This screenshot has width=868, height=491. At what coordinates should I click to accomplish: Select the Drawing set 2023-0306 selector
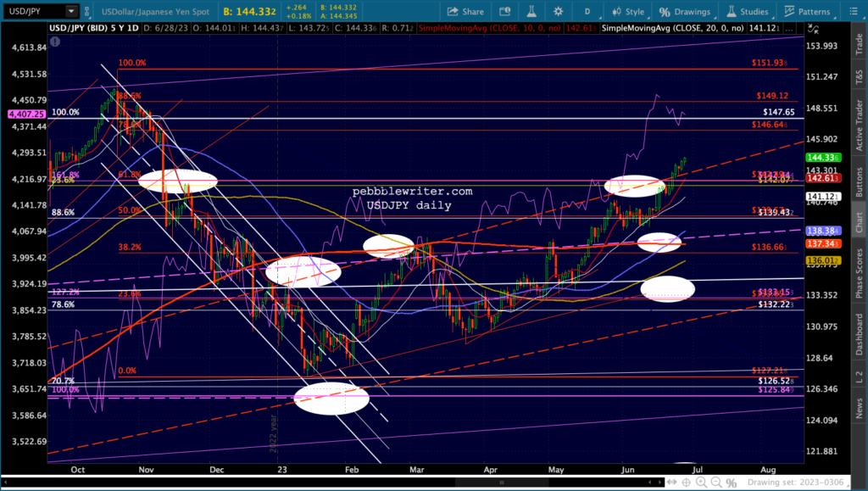pos(795,483)
